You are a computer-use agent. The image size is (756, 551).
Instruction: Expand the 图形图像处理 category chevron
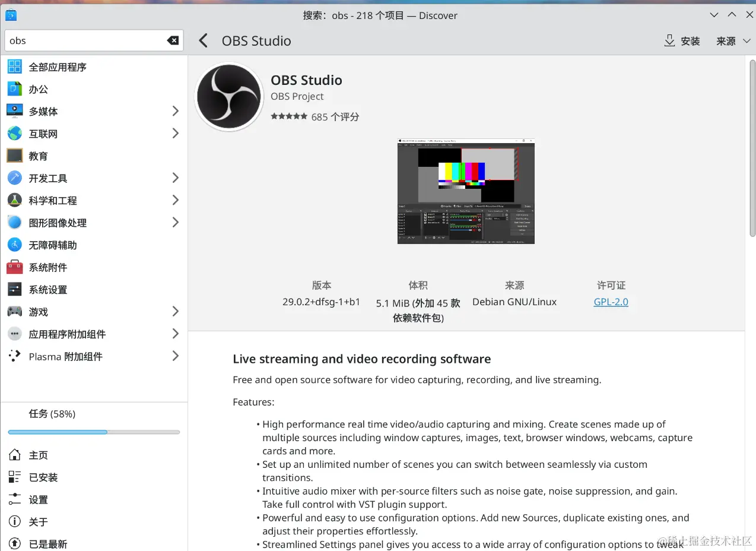(x=175, y=223)
